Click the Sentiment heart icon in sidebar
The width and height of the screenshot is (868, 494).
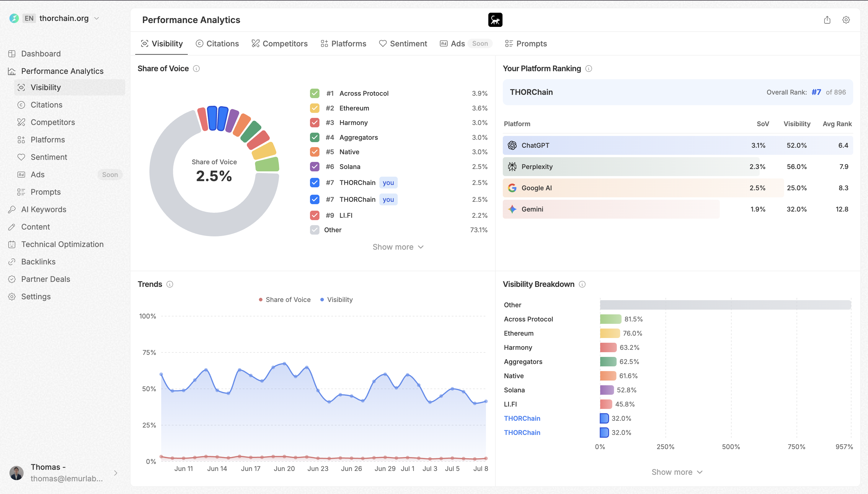(x=21, y=157)
